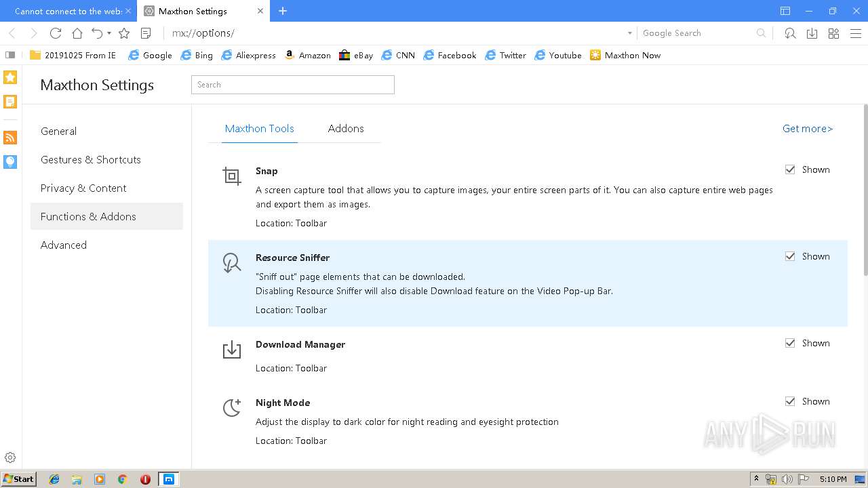Click the Maxthon Settings search box
The height and width of the screenshot is (488, 868).
(x=292, y=85)
